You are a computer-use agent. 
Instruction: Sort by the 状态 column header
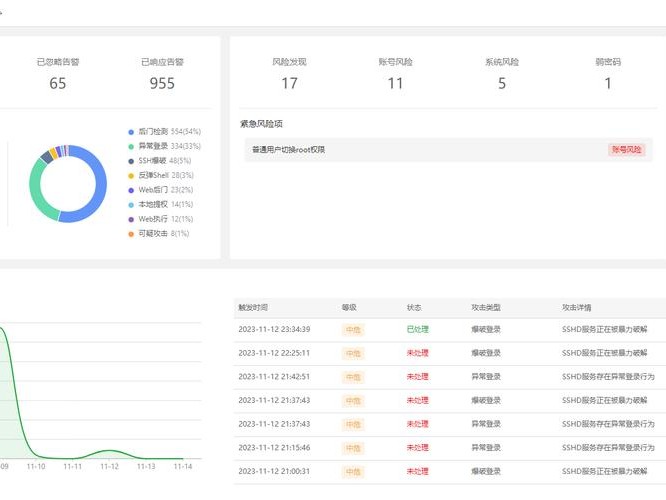[414, 308]
